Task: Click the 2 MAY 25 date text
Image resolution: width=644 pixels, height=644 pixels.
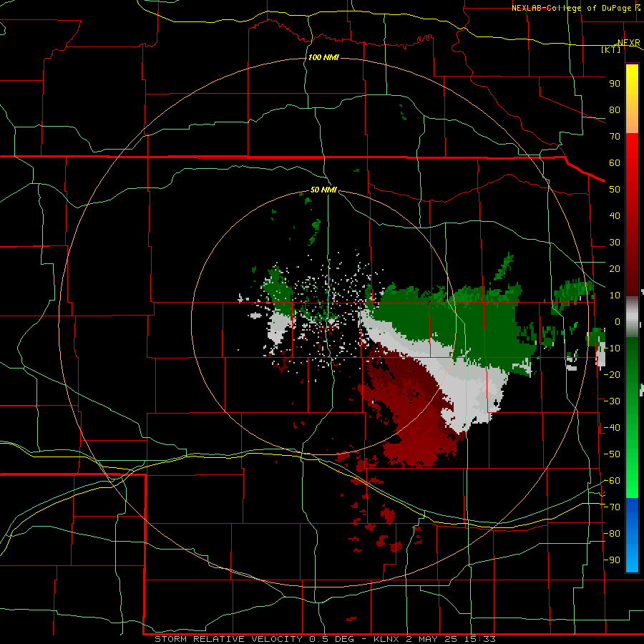Action: (x=432, y=639)
